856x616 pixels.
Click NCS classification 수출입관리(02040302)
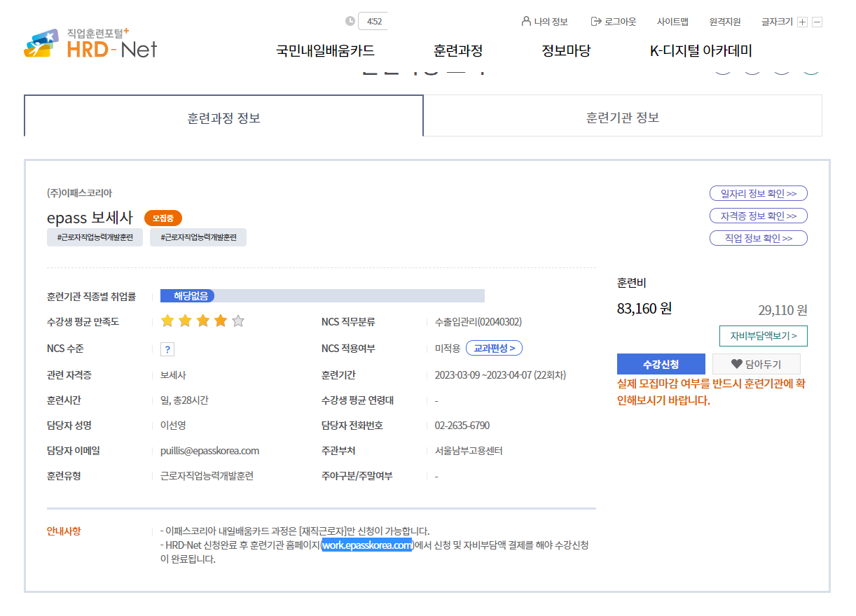478,322
